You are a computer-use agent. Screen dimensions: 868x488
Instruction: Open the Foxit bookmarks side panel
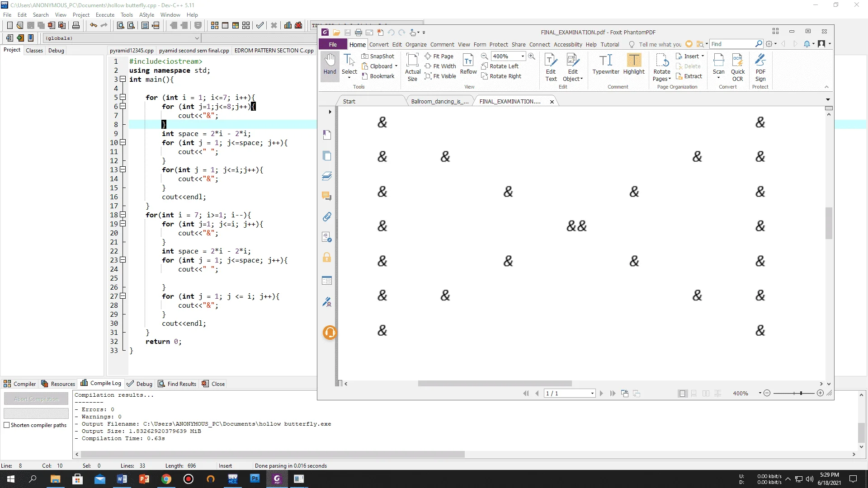pos(327,135)
